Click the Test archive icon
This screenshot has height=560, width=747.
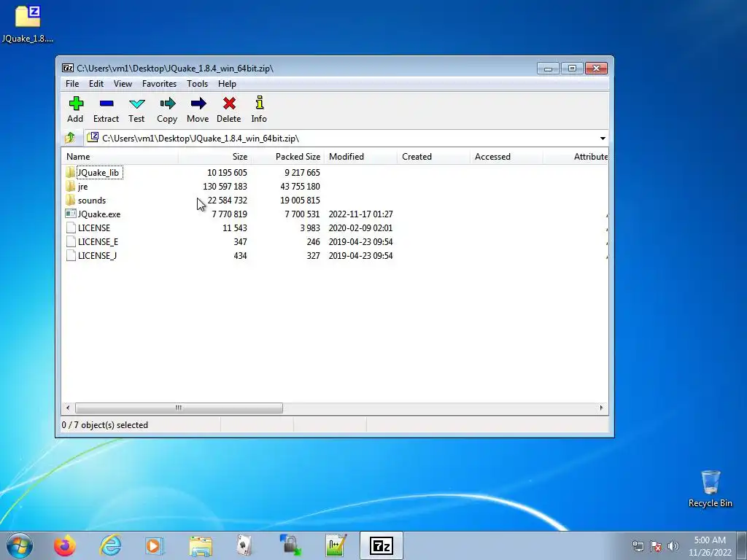(136, 104)
